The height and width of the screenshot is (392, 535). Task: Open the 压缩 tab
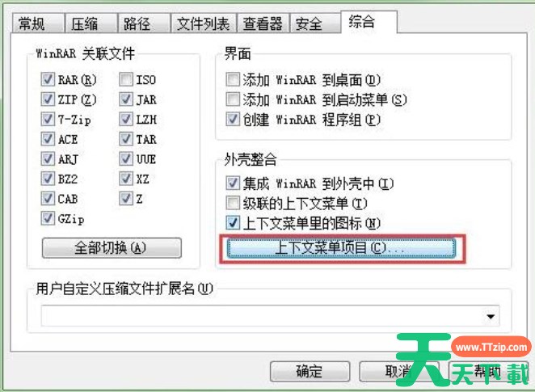point(91,23)
